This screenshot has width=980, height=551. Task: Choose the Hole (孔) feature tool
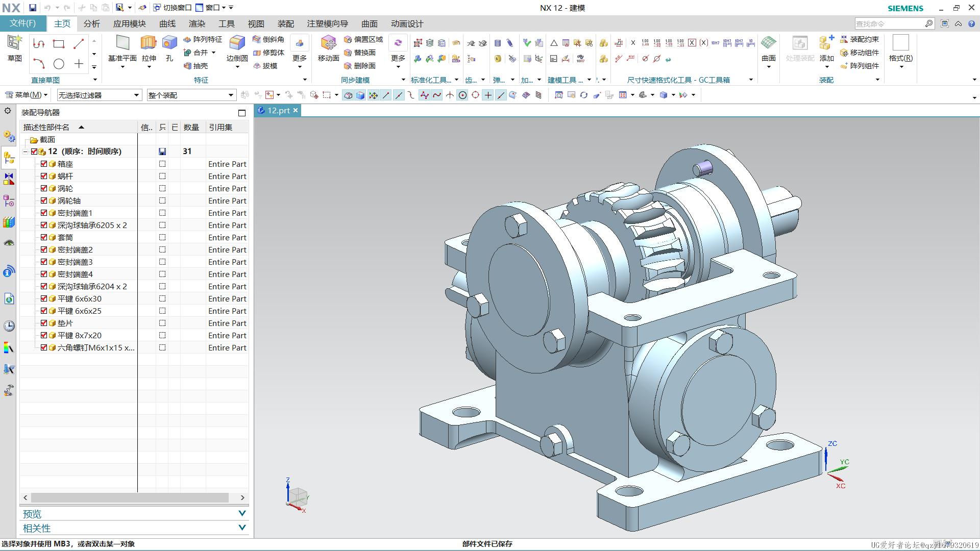169,48
